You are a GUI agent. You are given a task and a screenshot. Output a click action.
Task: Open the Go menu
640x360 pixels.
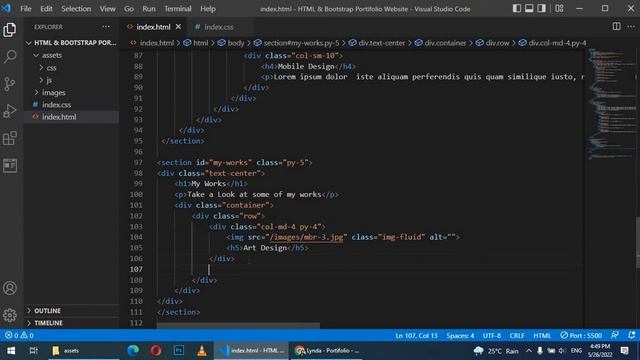(x=129, y=9)
